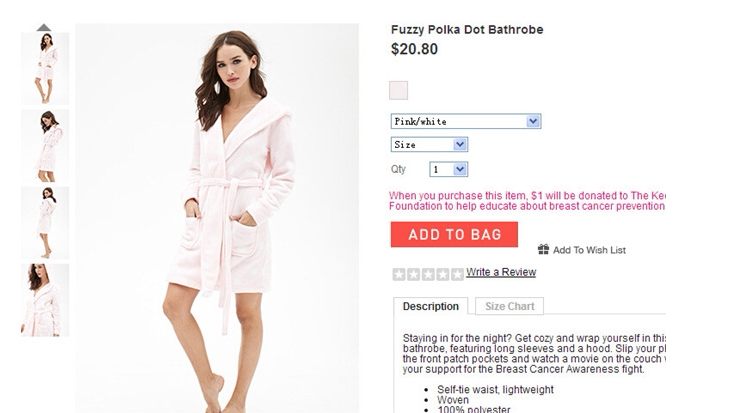Switch to the Size Chart tab
The width and height of the screenshot is (751, 413).
[x=509, y=306]
